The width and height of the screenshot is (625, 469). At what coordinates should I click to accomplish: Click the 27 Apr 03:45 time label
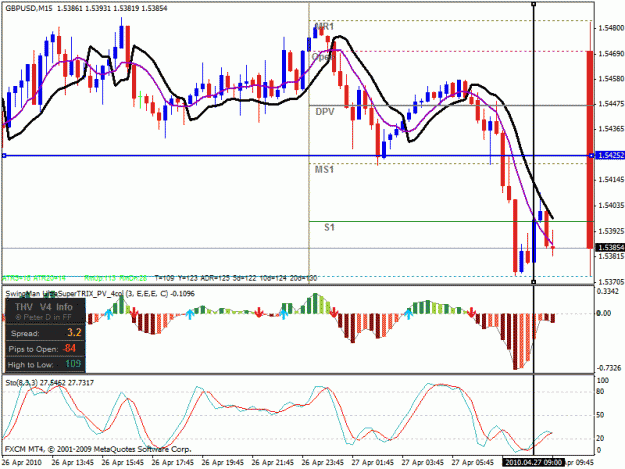pyautogui.click(x=423, y=463)
